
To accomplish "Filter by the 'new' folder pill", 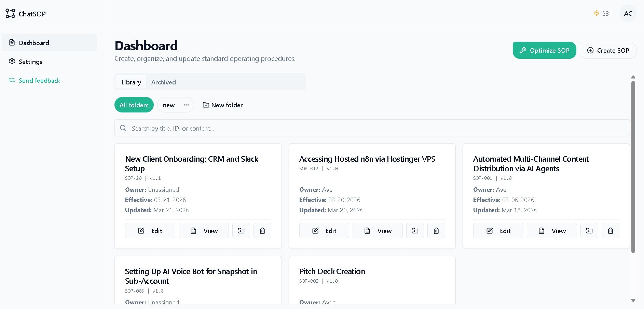I will [168, 105].
